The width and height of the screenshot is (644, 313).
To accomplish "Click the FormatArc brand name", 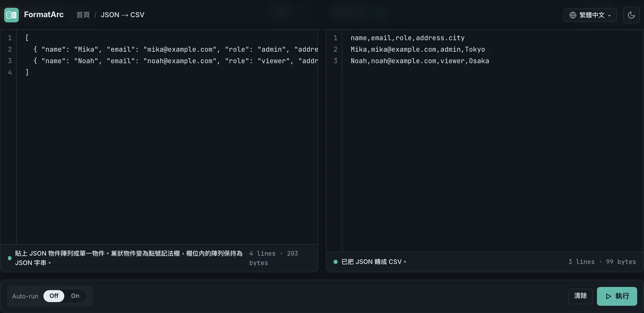I will point(44,15).
